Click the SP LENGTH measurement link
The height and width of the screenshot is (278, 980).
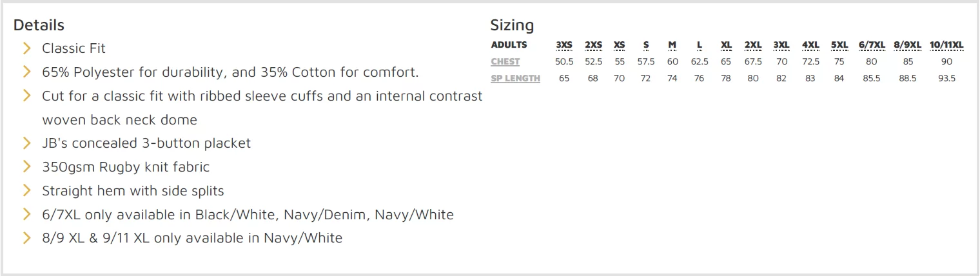516,79
